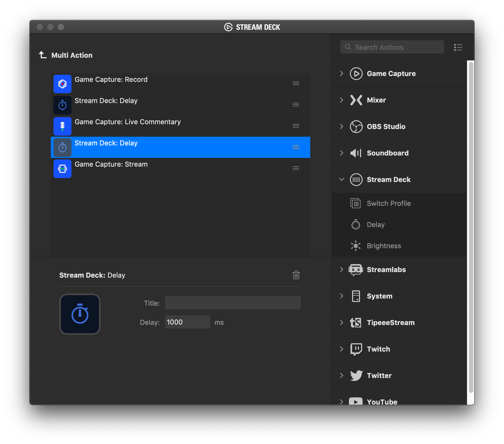Expand the Twitter category chevron

(x=341, y=375)
